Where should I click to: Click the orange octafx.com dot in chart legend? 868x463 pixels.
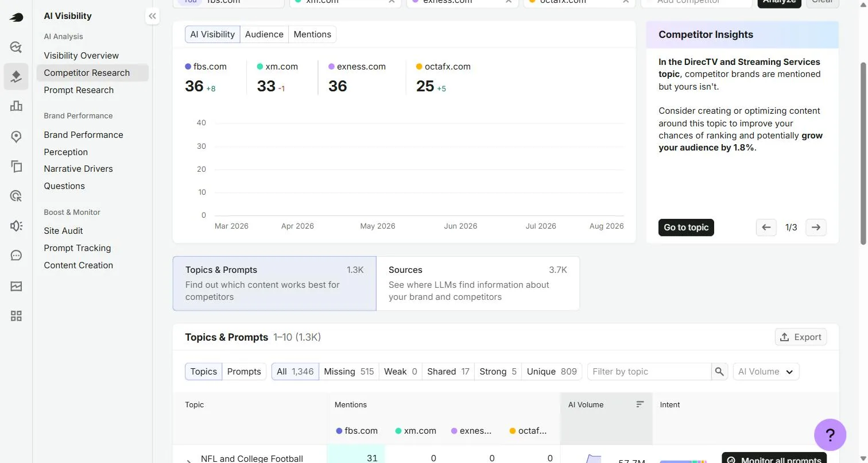pos(419,67)
